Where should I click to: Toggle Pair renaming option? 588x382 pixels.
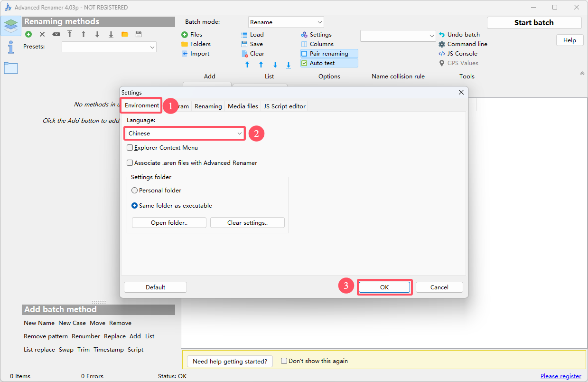[x=329, y=54]
